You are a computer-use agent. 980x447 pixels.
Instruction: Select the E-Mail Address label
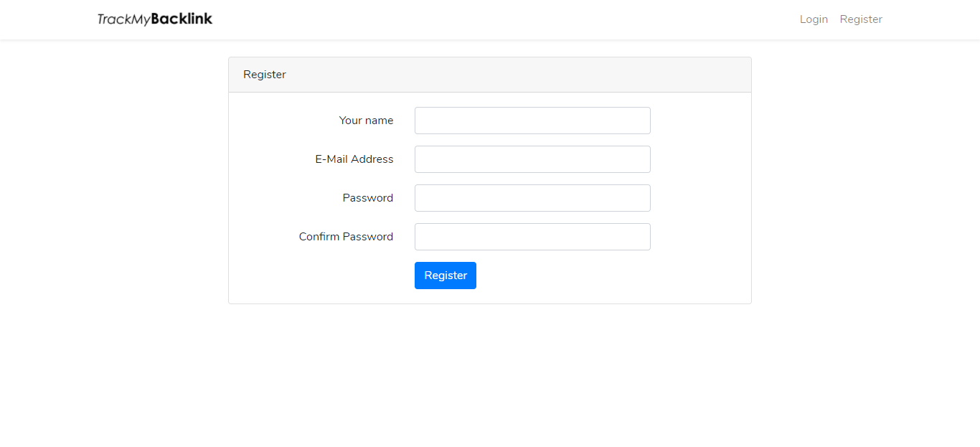point(354,159)
